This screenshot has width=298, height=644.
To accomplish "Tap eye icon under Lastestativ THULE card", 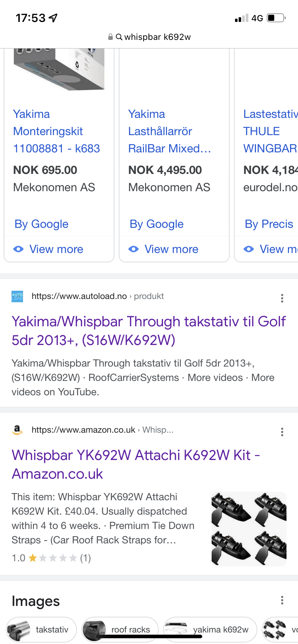I will tap(249, 249).
